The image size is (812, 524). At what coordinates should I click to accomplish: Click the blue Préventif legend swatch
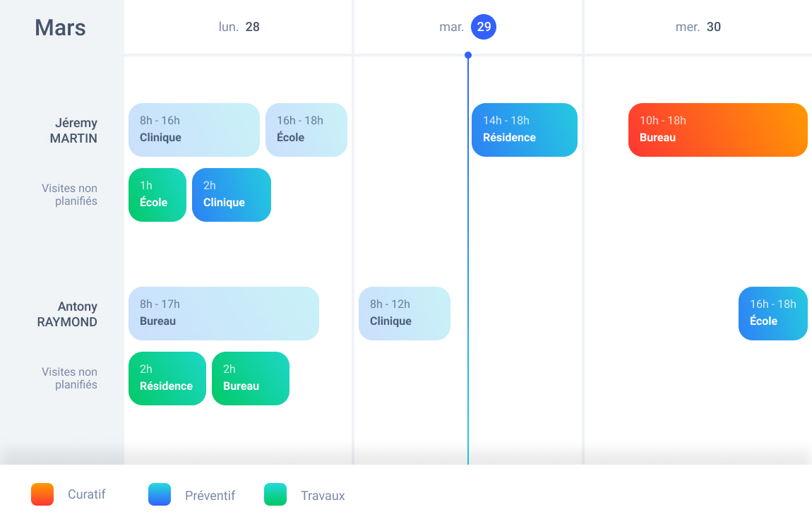point(160,494)
